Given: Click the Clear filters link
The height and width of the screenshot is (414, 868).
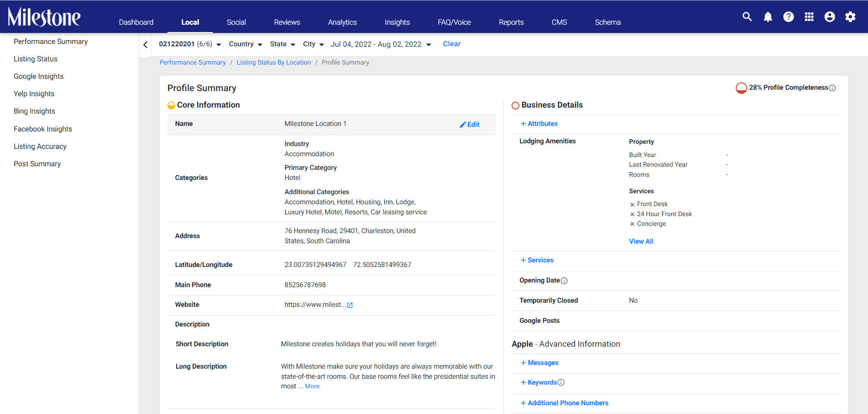Looking at the screenshot, I should (x=452, y=44).
